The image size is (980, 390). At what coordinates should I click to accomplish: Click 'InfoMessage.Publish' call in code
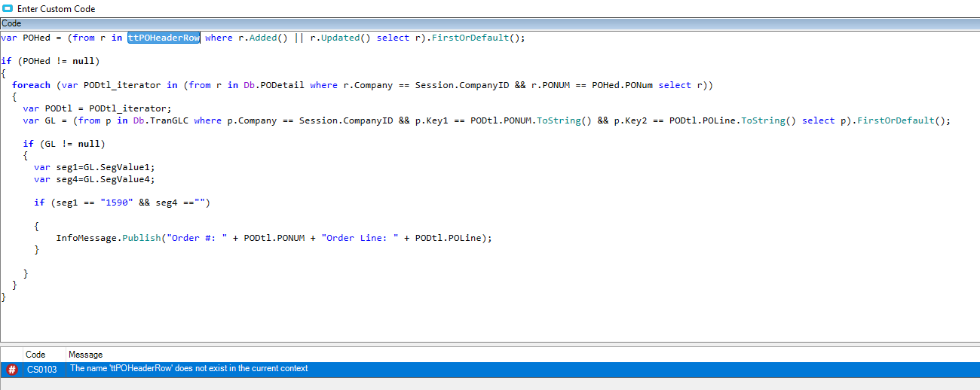109,238
